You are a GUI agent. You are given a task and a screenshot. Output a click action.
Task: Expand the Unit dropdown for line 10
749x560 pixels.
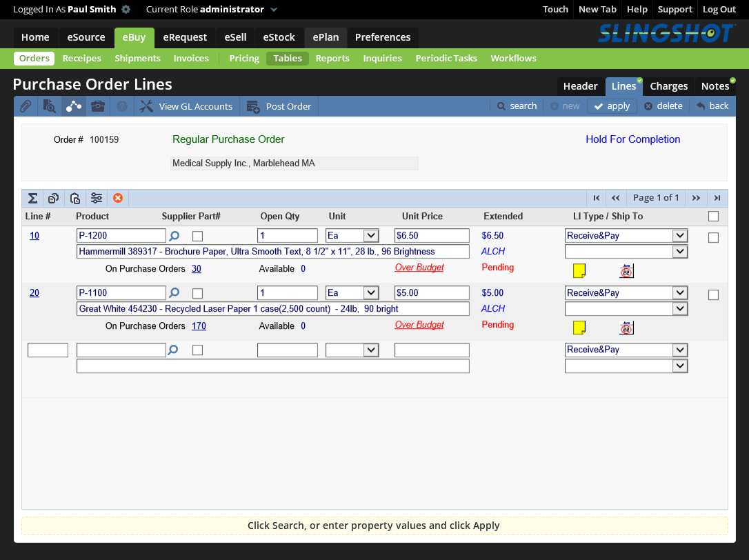click(370, 236)
